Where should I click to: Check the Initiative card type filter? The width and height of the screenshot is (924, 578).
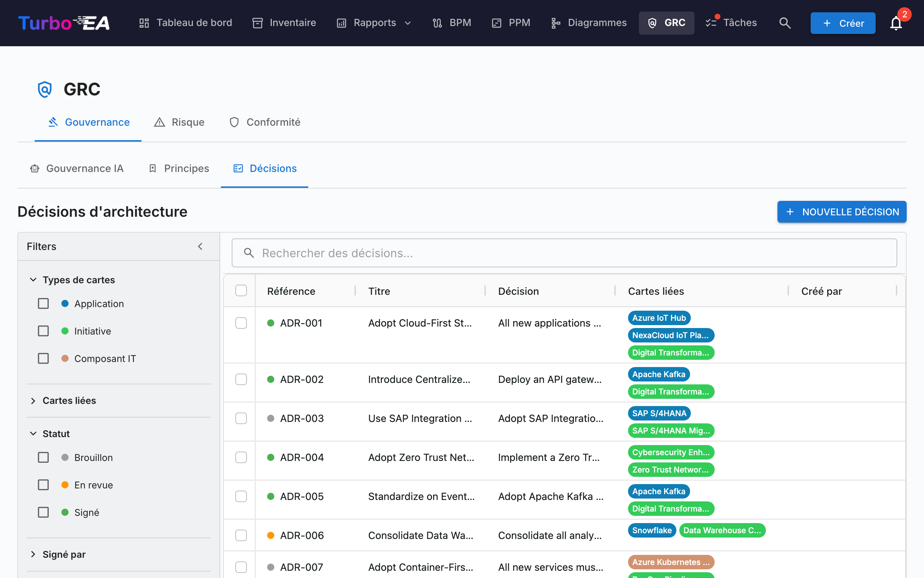coord(44,331)
